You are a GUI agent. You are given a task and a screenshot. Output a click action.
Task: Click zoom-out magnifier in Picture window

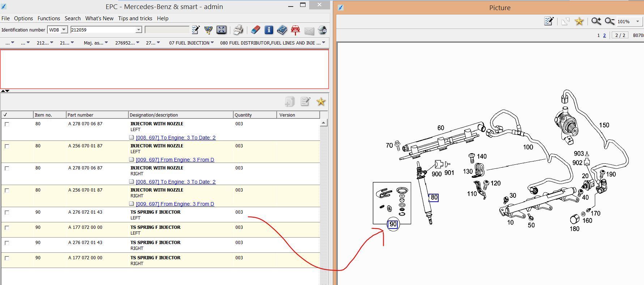pos(610,21)
